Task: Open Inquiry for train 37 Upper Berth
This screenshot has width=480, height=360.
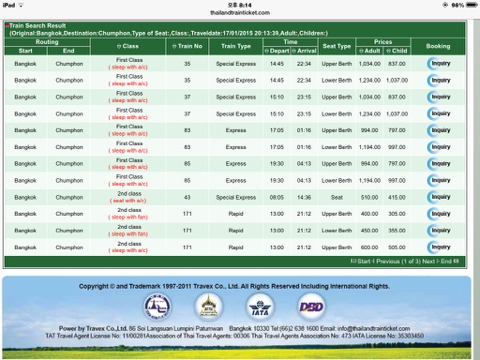Action: 439,97
